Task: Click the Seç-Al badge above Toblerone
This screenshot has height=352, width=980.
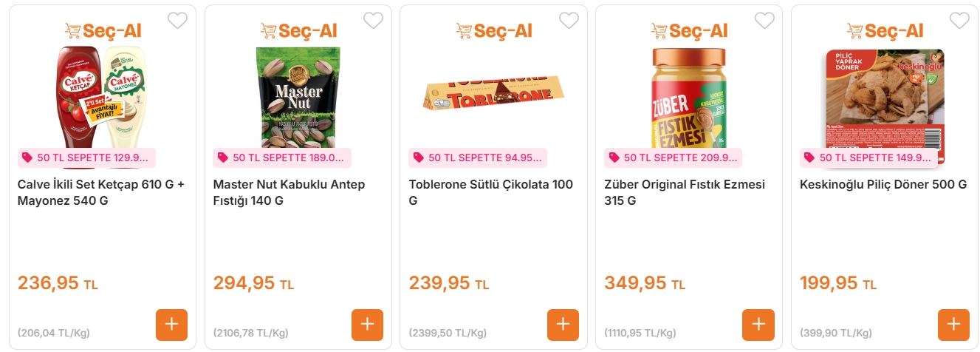Action: click(493, 30)
